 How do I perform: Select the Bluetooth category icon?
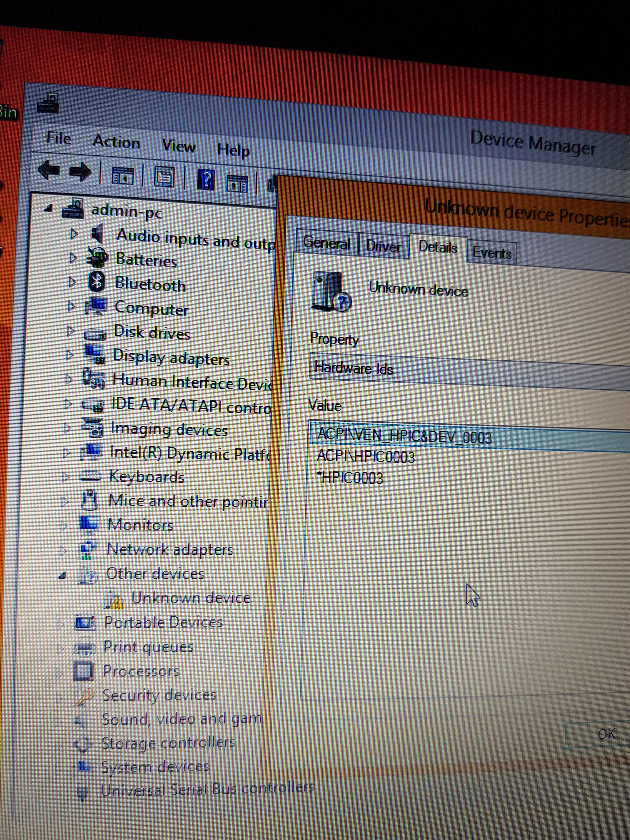[97, 282]
